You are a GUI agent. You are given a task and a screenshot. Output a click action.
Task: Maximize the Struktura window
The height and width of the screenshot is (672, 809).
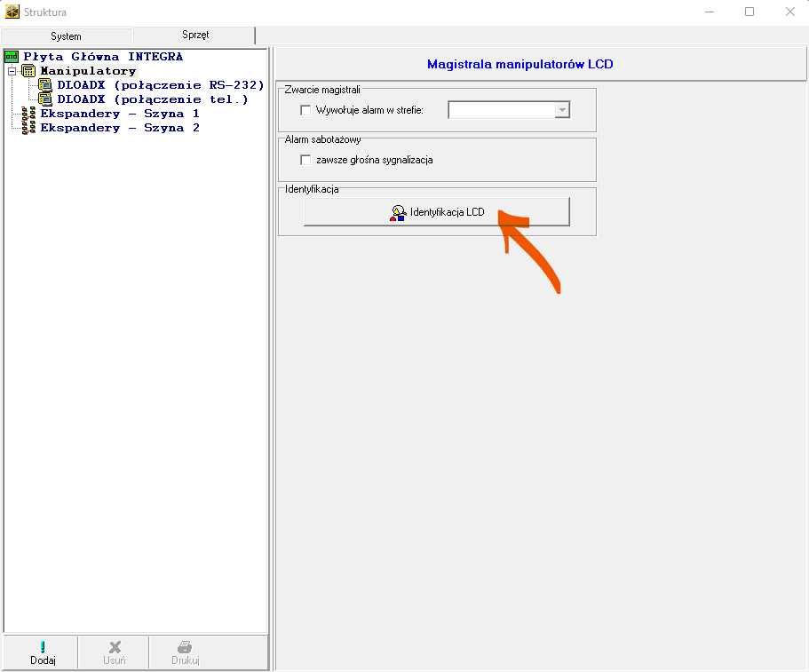click(750, 12)
